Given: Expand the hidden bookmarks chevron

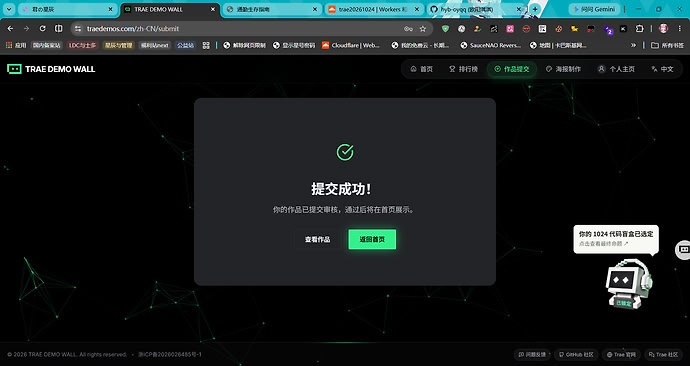Looking at the screenshot, I should pos(633,45).
